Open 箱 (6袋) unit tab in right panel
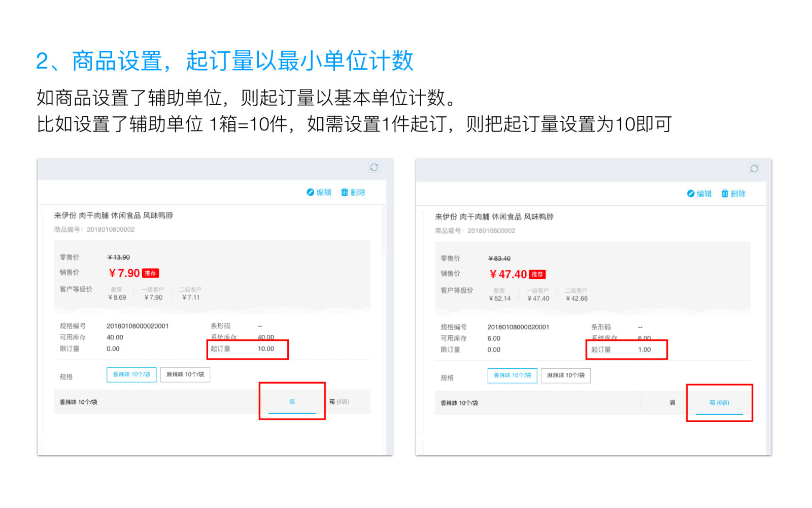Image resolution: width=812 pixels, height=508 pixels. pos(719,403)
